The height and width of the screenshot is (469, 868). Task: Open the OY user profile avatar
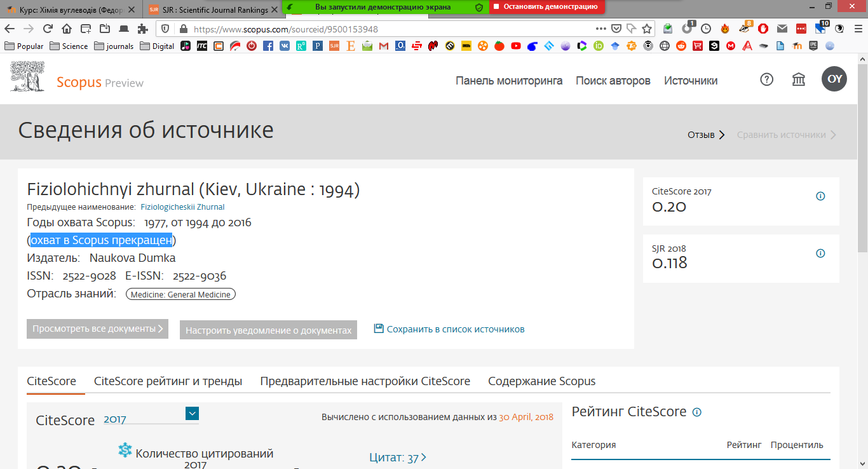834,79
